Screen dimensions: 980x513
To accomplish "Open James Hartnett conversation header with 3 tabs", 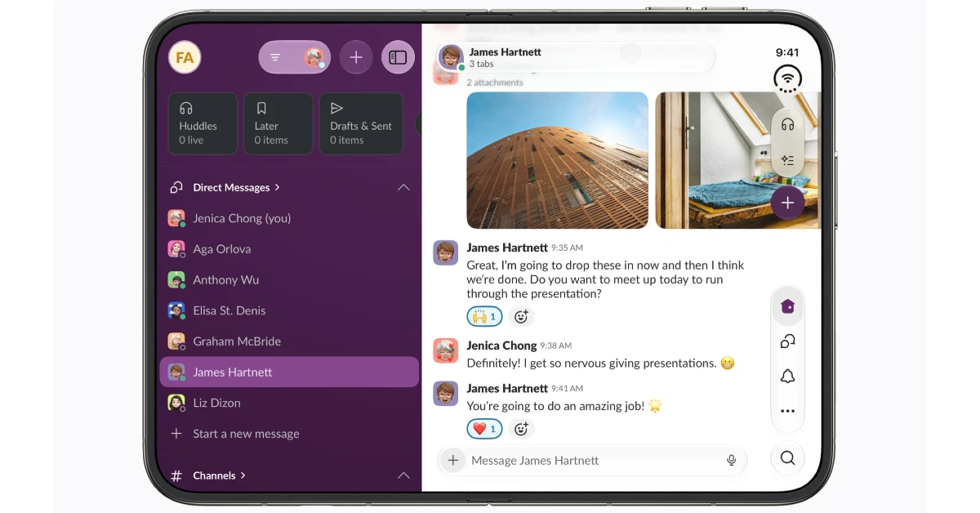I will click(577, 57).
